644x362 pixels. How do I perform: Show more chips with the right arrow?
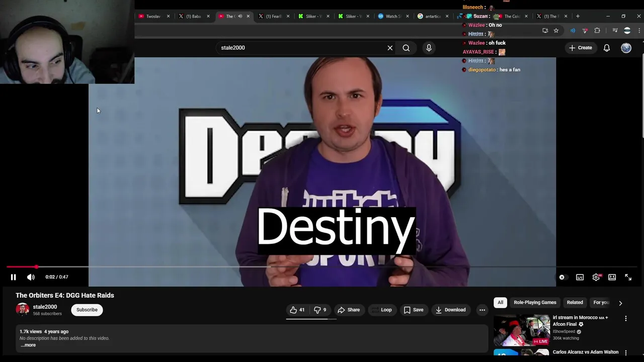[x=620, y=303]
